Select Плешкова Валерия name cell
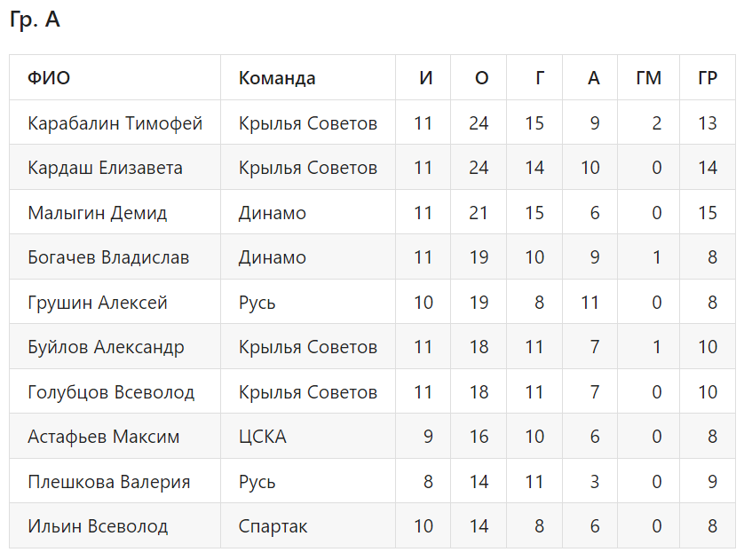752x560 pixels. pos(109,482)
